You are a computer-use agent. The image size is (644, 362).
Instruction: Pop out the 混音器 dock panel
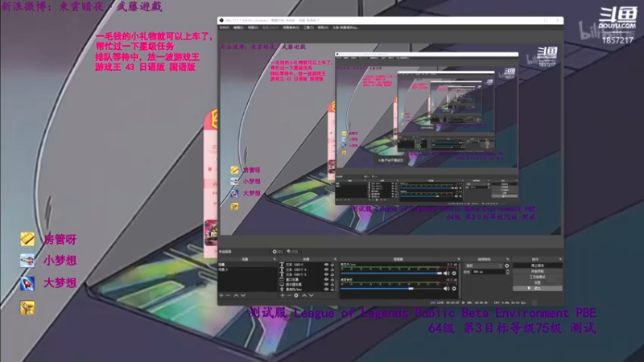pos(458,259)
